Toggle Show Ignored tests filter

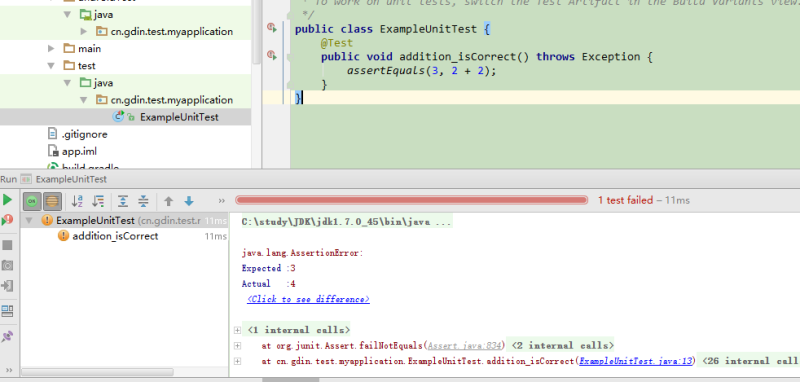click(x=52, y=201)
